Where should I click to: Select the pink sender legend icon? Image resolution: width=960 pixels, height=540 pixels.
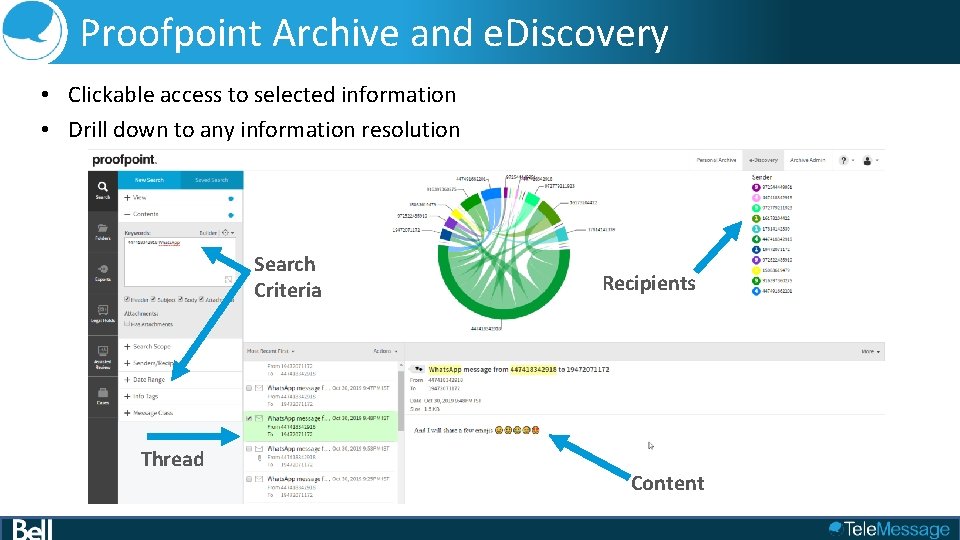coord(756,198)
